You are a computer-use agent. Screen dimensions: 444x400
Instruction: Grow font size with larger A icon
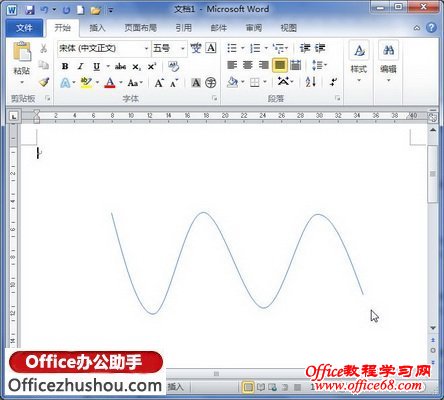159,83
